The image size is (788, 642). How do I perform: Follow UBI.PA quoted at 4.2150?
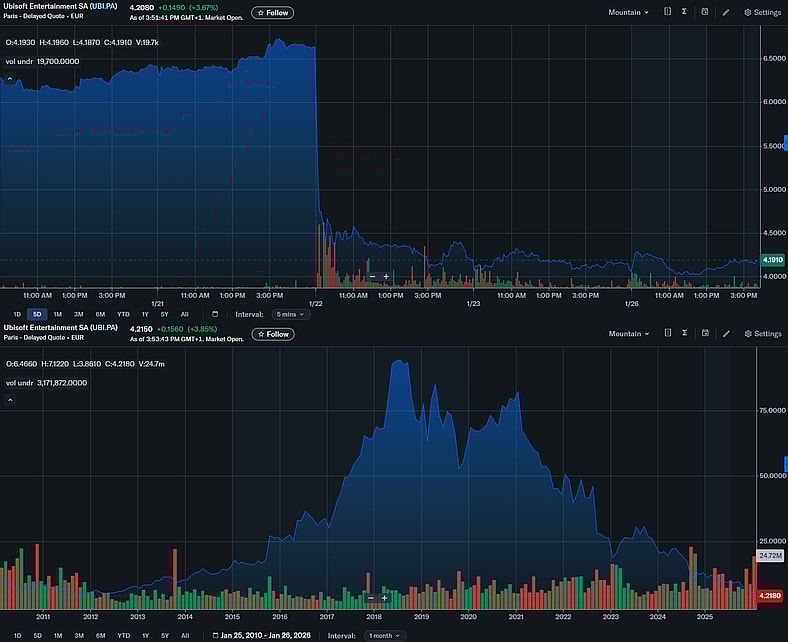(x=273, y=334)
